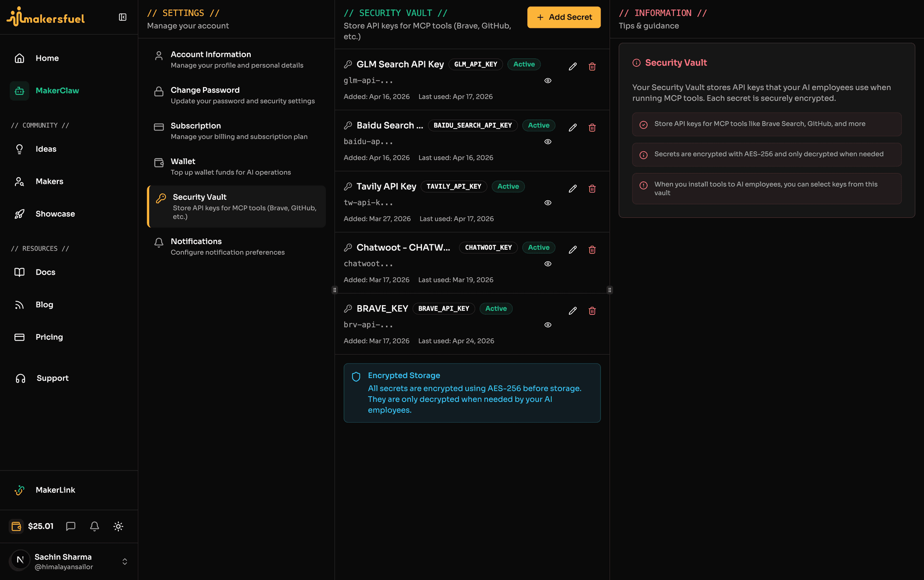The width and height of the screenshot is (924, 580).
Task: Open the notifications bell in the sidebar footer
Action: (95, 526)
